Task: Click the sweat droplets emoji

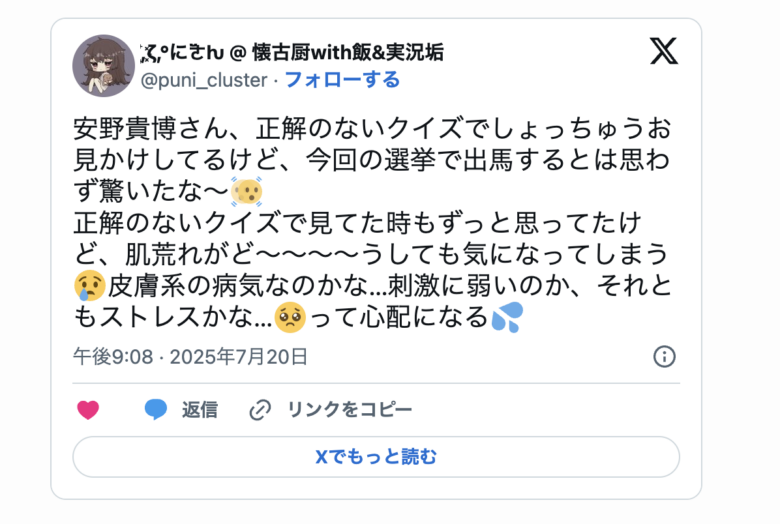Action: coord(507,318)
